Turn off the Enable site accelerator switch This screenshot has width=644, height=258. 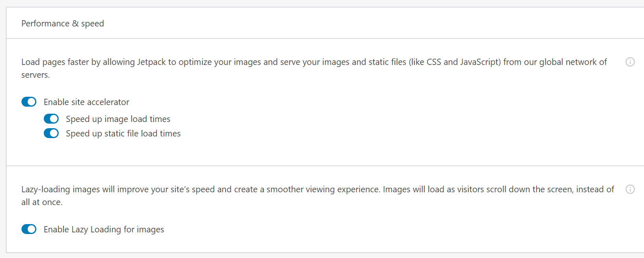click(29, 102)
